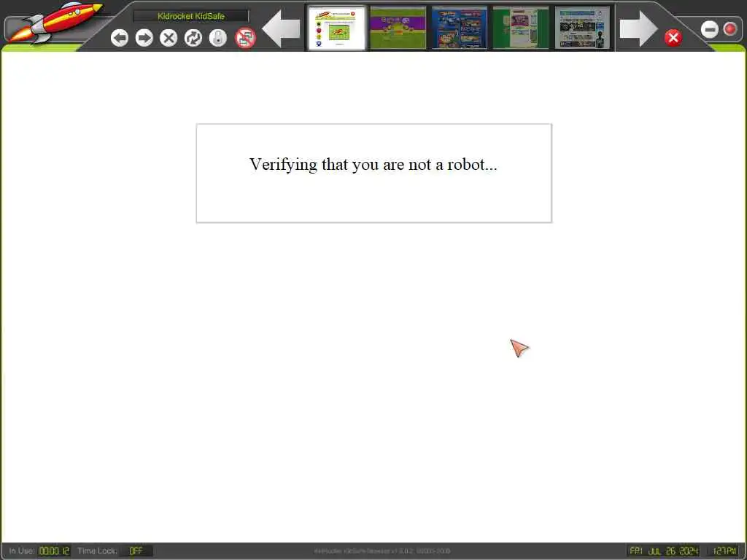The height and width of the screenshot is (560, 747).
Task: Minimize browser with the minus button
Action: point(709,29)
